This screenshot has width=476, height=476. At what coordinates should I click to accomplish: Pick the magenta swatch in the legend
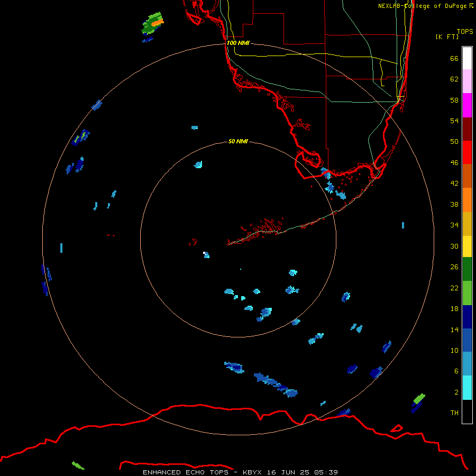tap(467, 105)
